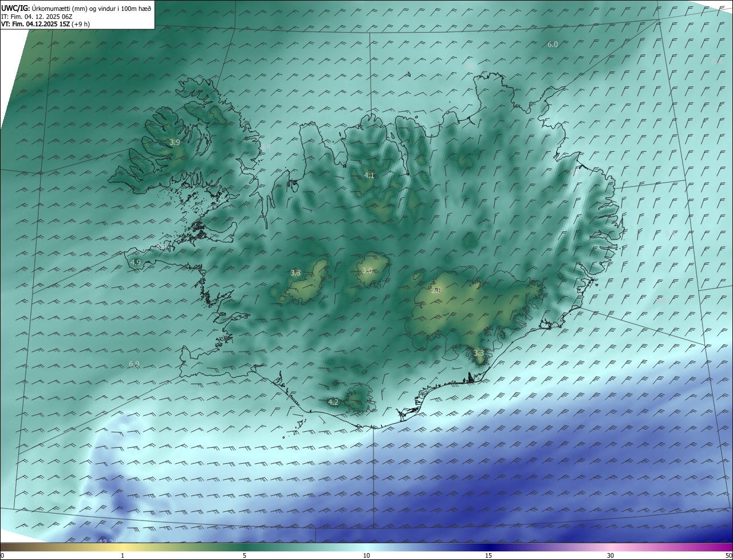Click the title "Úrkomumætti (mm) og vindur í 100m hæð"
Viewport: 733px width, 560px height.
click(91, 8)
